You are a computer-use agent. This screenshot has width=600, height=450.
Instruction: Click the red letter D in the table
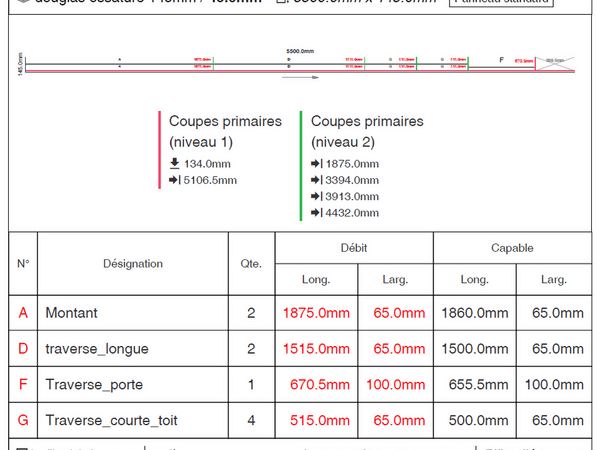click(x=23, y=349)
